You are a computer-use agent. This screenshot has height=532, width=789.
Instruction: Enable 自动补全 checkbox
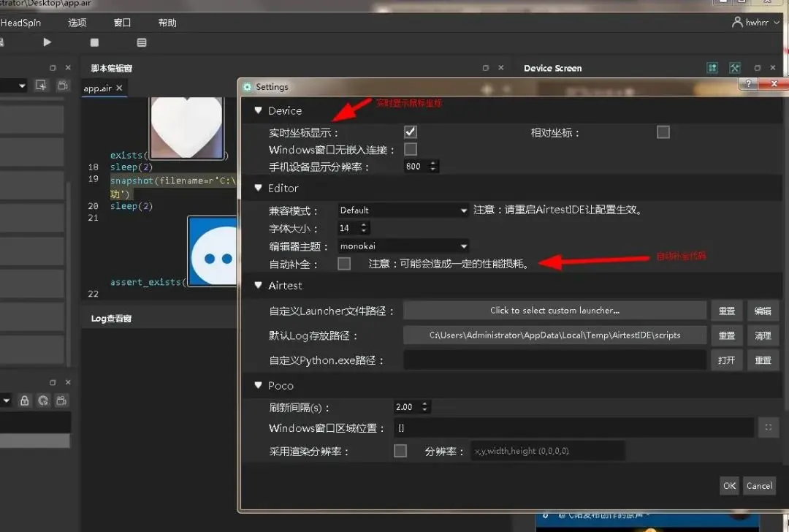(344, 263)
